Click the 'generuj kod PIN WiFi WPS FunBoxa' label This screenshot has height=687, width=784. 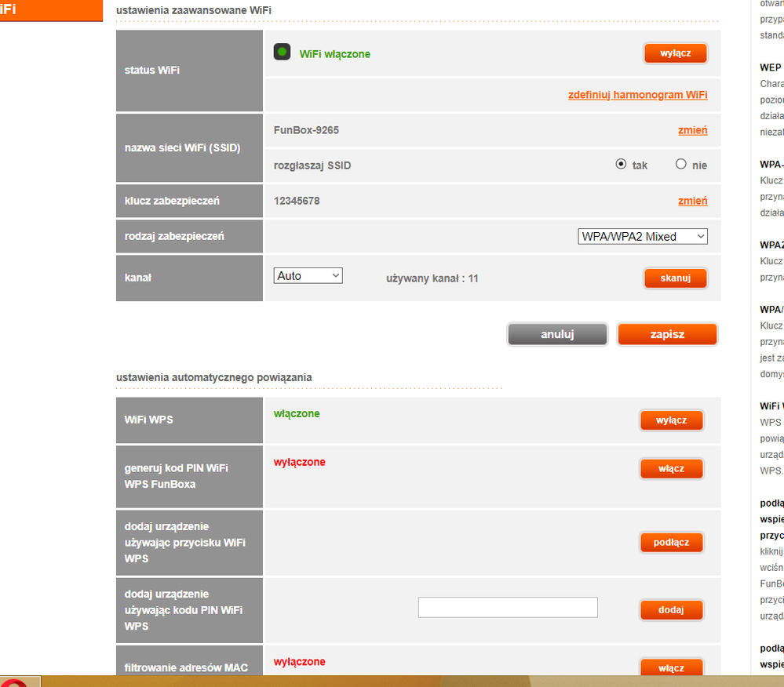coord(176,476)
